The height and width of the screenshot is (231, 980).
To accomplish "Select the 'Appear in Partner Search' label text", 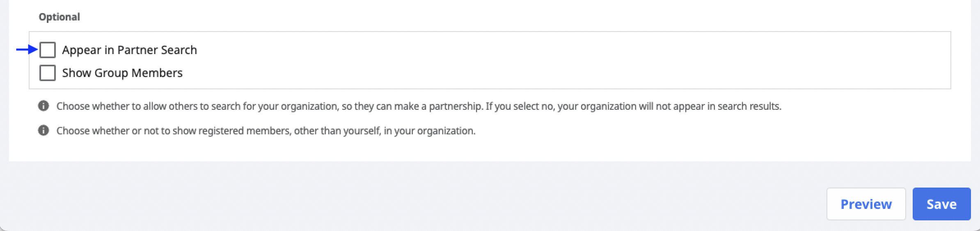I will [x=130, y=50].
